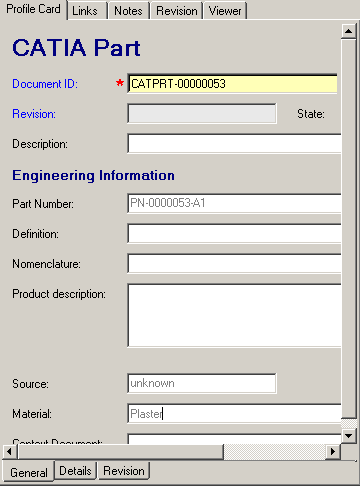This screenshot has width=360, height=486.
Task: Click the Product description text area
Action: tap(234, 315)
